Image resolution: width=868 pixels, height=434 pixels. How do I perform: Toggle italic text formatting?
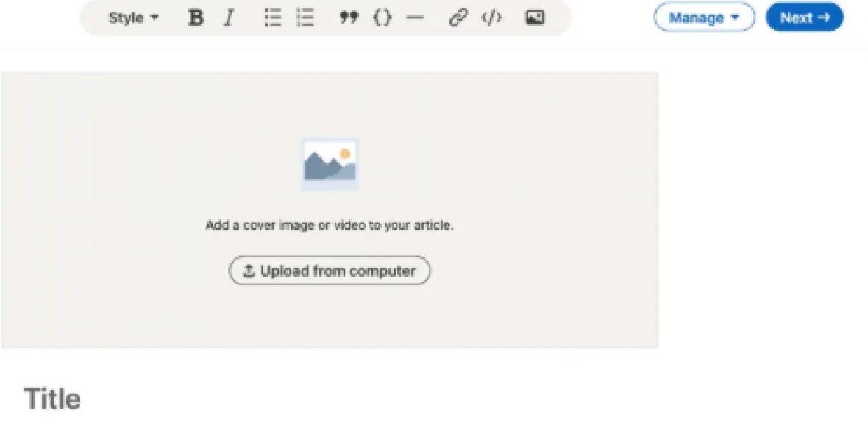(x=229, y=18)
